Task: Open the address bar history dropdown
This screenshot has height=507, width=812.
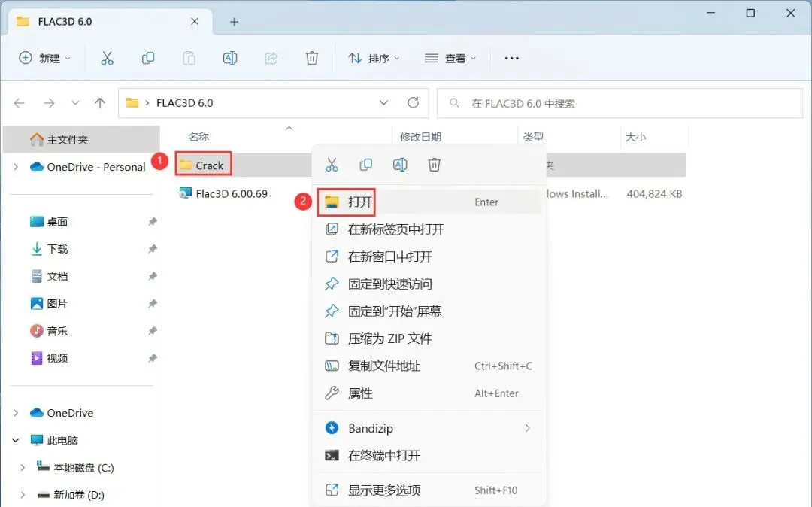Action: tap(383, 102)
